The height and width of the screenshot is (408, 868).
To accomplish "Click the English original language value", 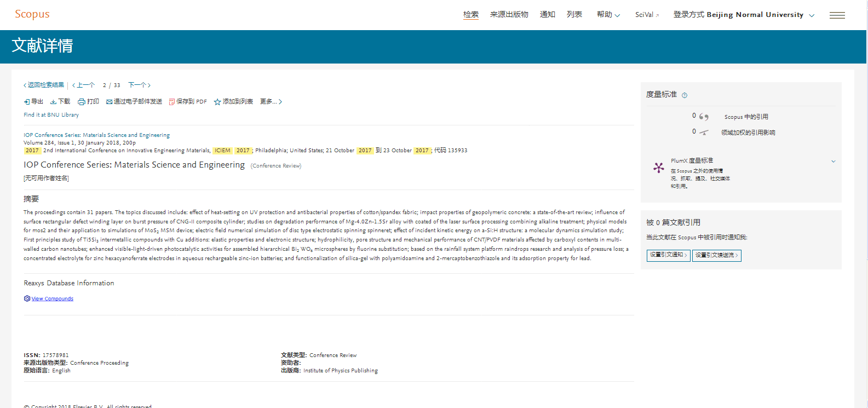I will click(61, 371).
